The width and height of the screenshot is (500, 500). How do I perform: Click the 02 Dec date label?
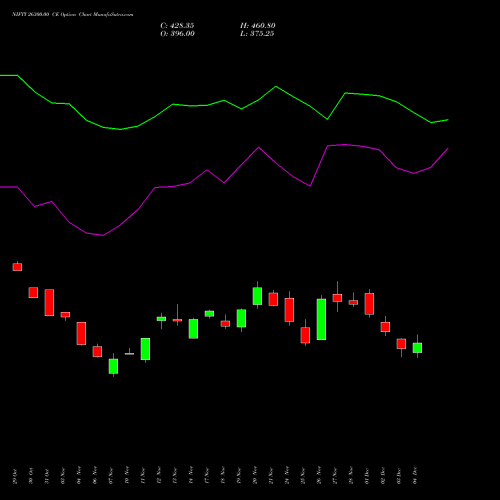click(x=383, y=476)
